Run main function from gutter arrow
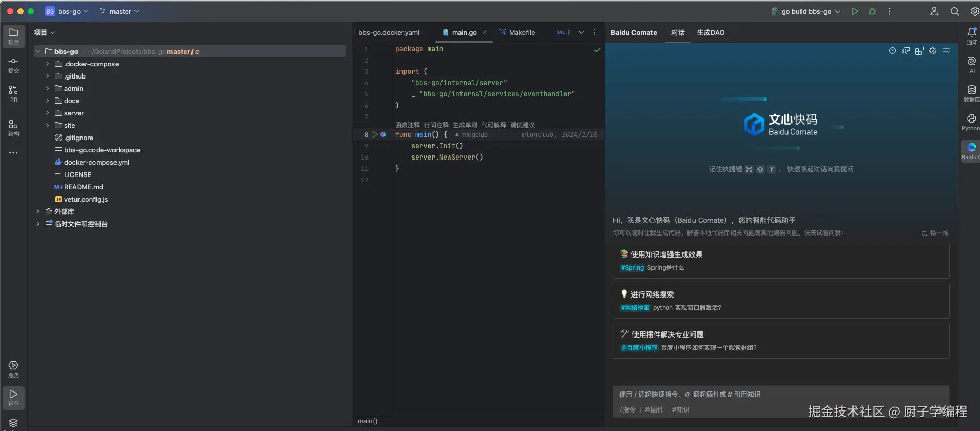This screenshot has height=431, width=980. click(x=375, y=134)
